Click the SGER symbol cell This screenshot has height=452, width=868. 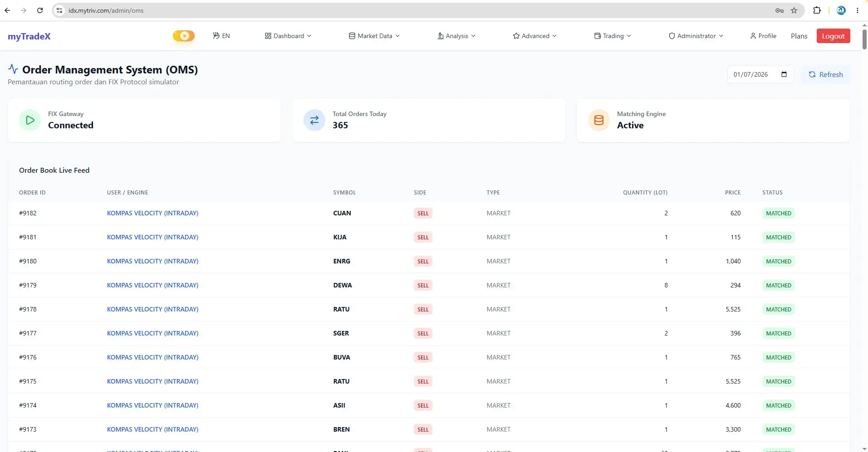point(341,333)
